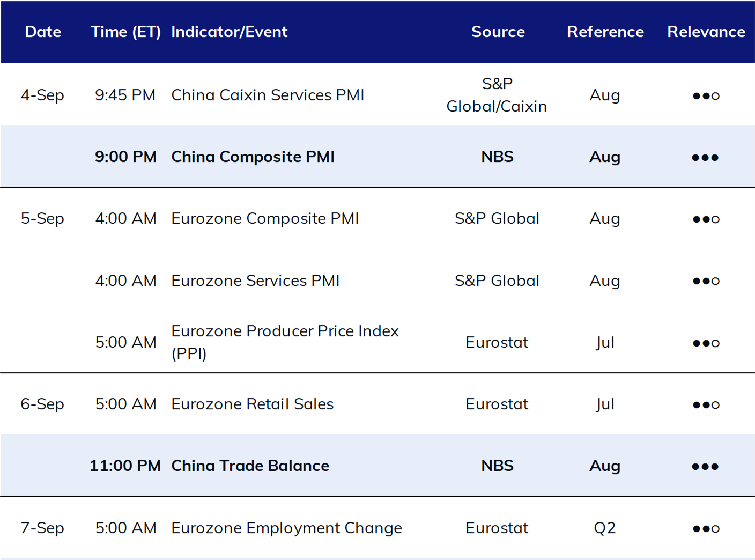Open the China Trade Balance event
Screen dimensions: 755x560
[250, 466]
